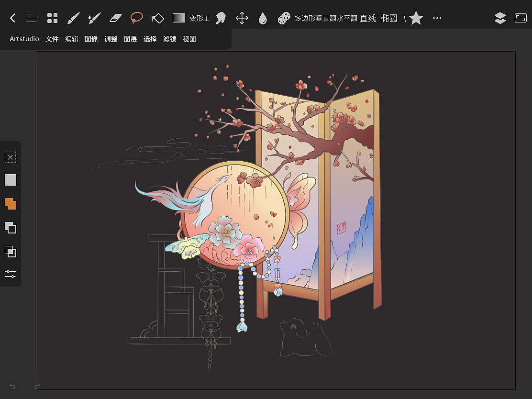
Task: Click the 直线 line shortcut
Action: pyautogui.click(x=368, y=18)
